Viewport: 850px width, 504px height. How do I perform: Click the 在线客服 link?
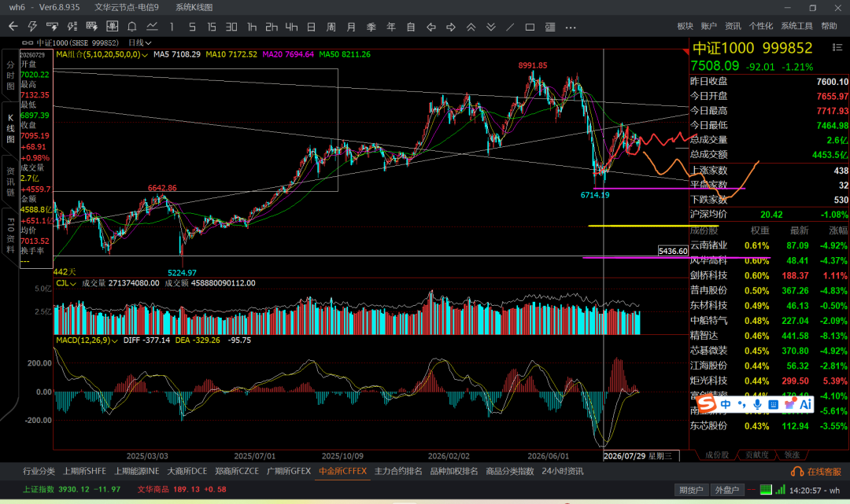[816, 472]
